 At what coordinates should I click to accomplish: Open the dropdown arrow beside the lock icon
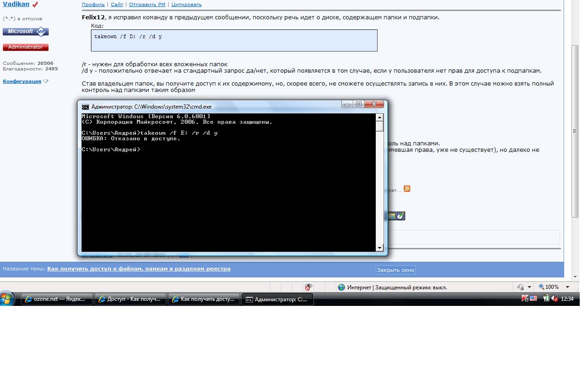point(529,287)
